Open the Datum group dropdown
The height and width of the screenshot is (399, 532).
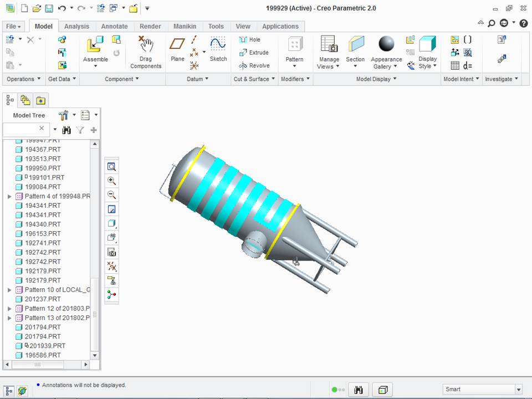click(197, 79)
